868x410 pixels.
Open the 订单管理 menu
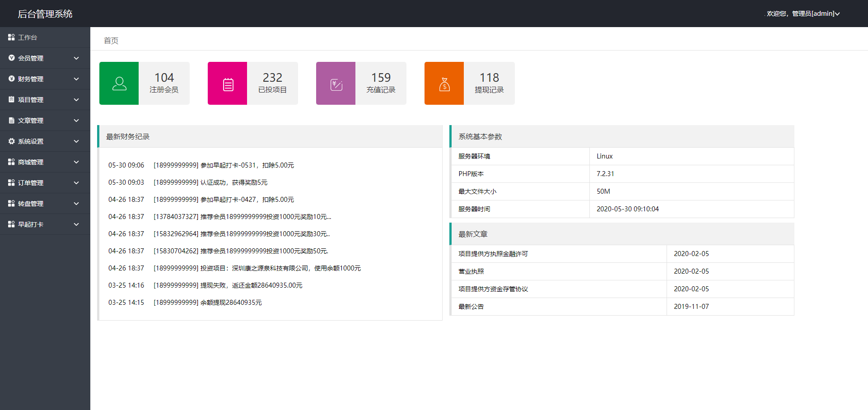pyautogui.click(x=45, y=183)
